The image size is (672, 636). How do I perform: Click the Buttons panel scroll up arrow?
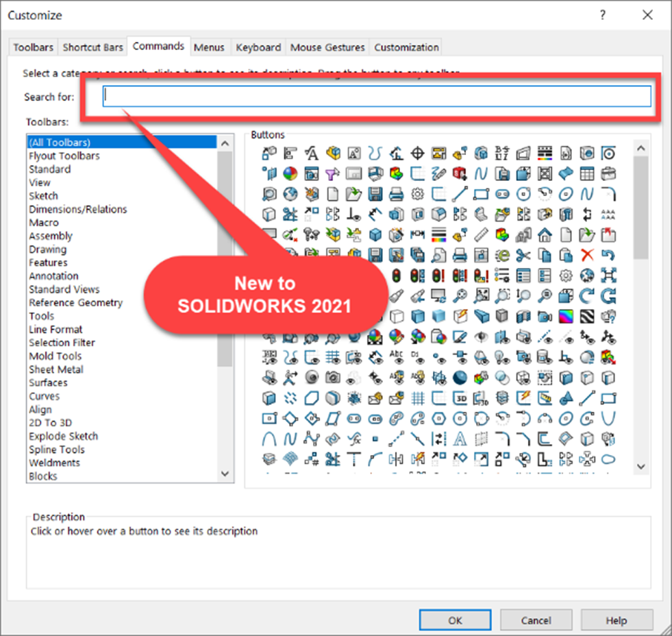(641, 149)
